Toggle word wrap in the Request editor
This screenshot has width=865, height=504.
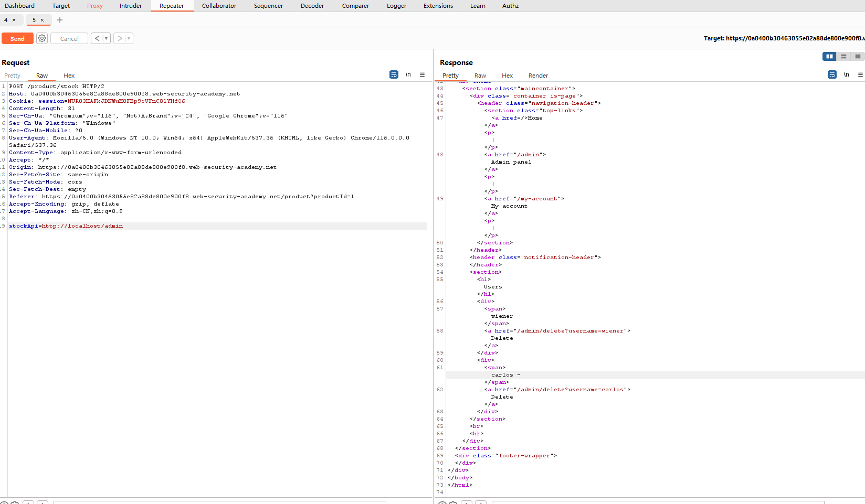coord(394,75)
